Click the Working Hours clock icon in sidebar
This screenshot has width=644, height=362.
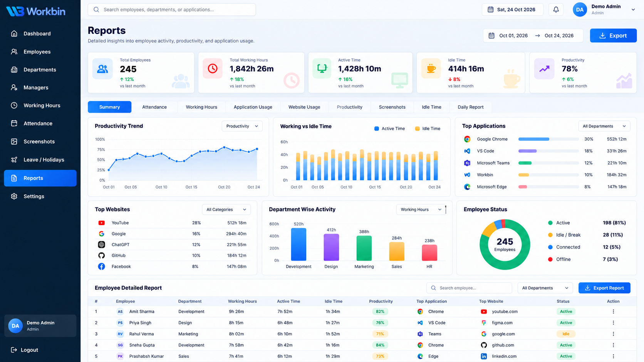[x=14, y=105]
